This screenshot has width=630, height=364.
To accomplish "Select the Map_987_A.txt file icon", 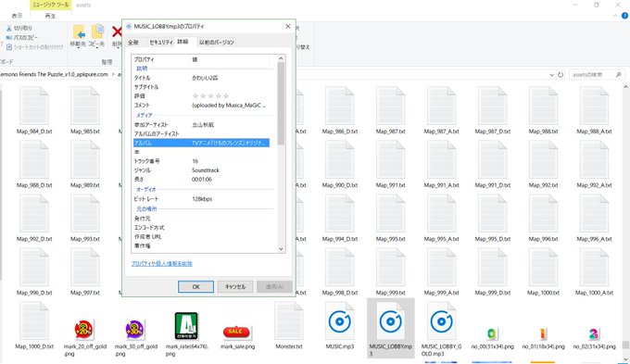I will tap(441, 107).
